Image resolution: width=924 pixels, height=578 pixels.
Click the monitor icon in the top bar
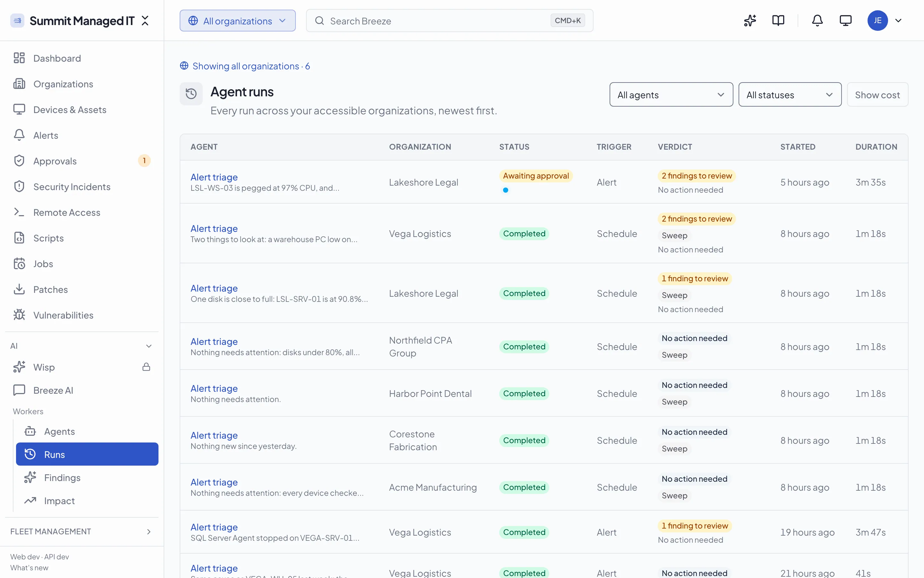845,21
